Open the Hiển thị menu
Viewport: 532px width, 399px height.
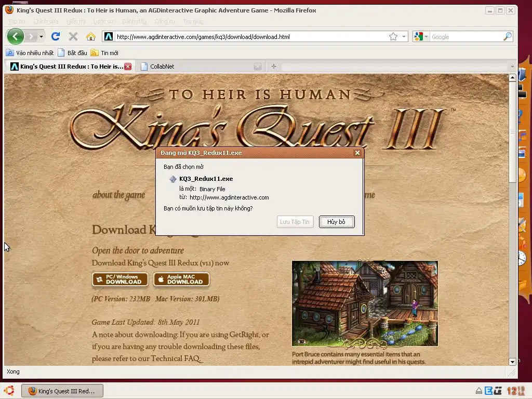click(76, 21)
